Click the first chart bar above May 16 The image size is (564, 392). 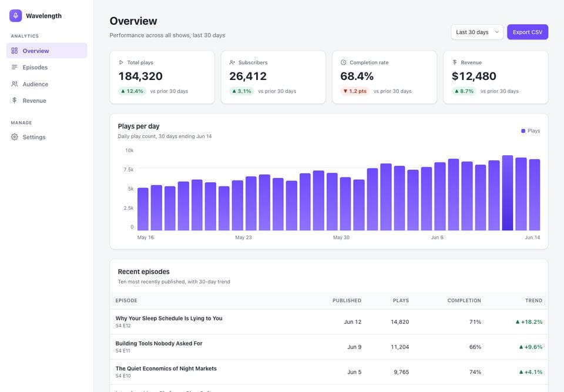click(x=143, y=209)
